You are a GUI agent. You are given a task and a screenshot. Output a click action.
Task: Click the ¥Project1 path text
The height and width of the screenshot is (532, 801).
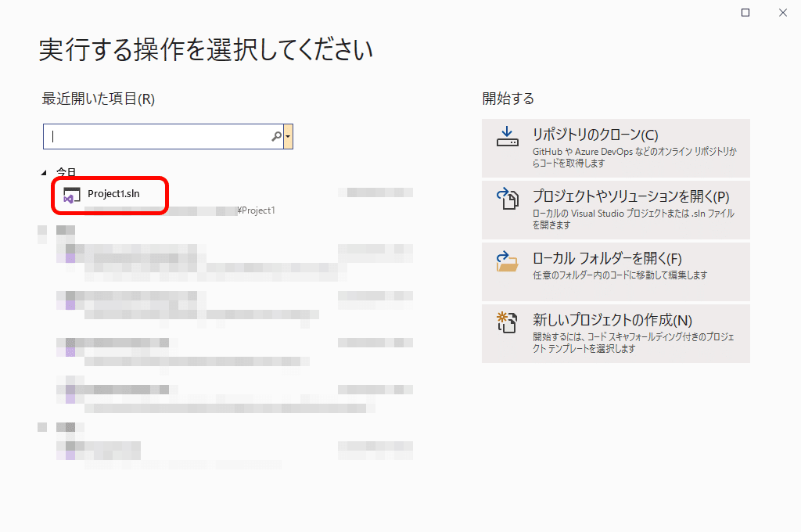tap(256, 210)
